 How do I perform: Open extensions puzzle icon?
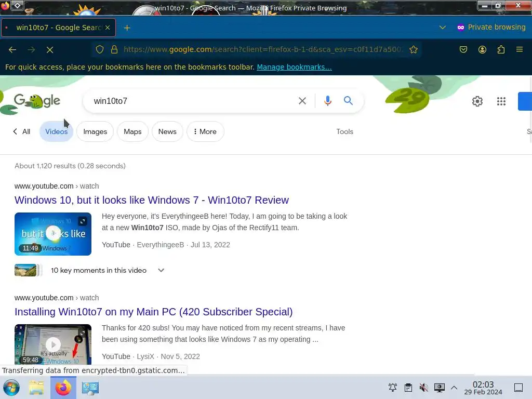click(x=501, y=49)
